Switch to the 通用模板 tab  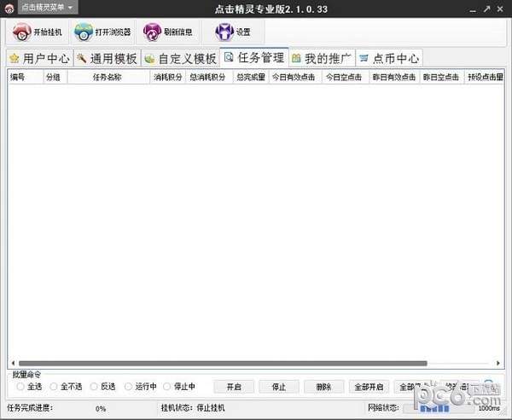coord(106,59)
